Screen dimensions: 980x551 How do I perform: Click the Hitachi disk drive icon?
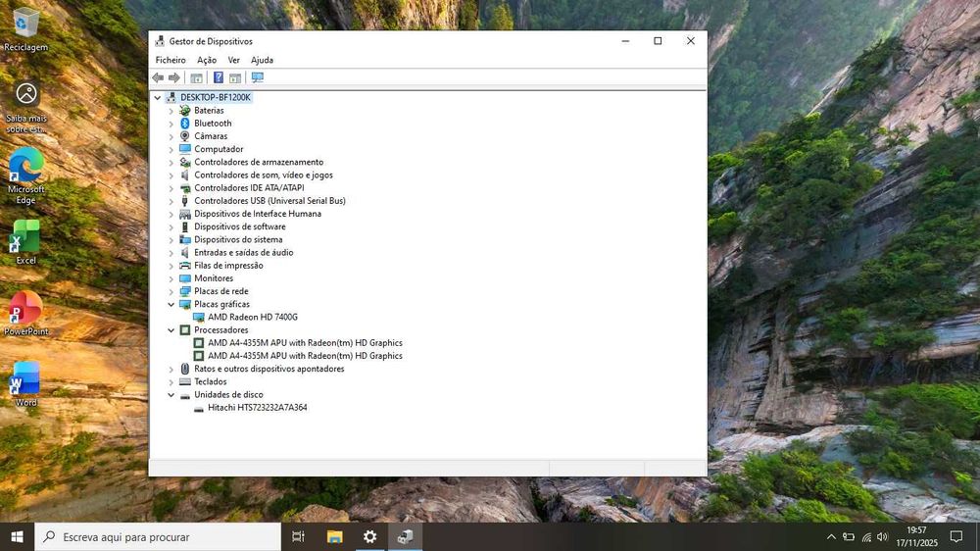pos(199,408)
